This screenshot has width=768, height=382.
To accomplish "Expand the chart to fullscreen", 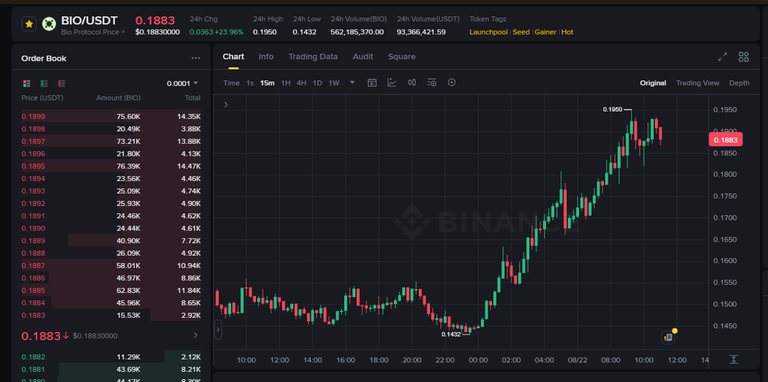I will pyautogui.click(x=722, y=57).
